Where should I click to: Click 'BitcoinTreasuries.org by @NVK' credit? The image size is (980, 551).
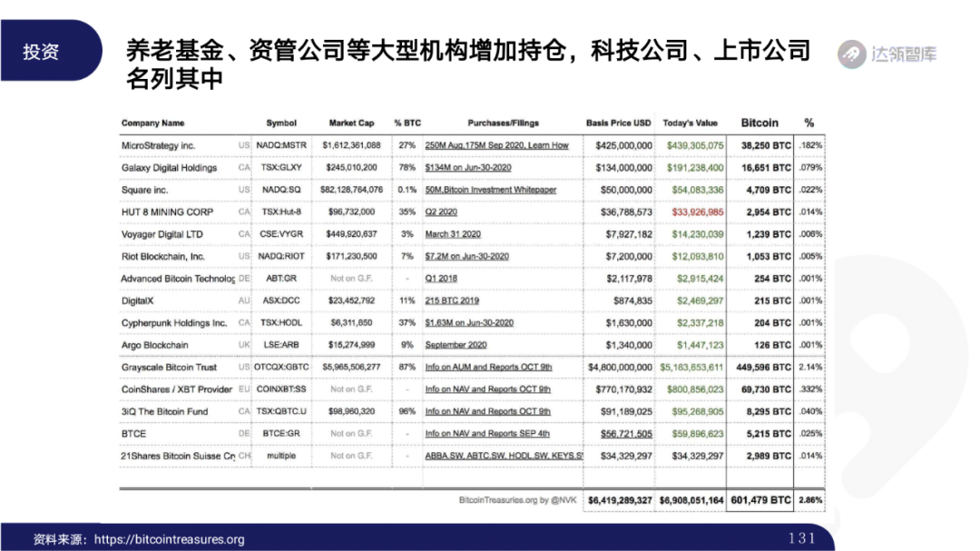(x=517, y=500)
